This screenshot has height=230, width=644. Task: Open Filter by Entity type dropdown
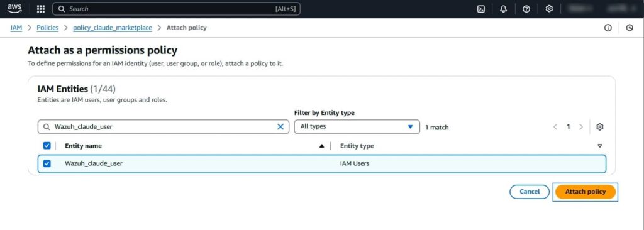pos(357,127)
